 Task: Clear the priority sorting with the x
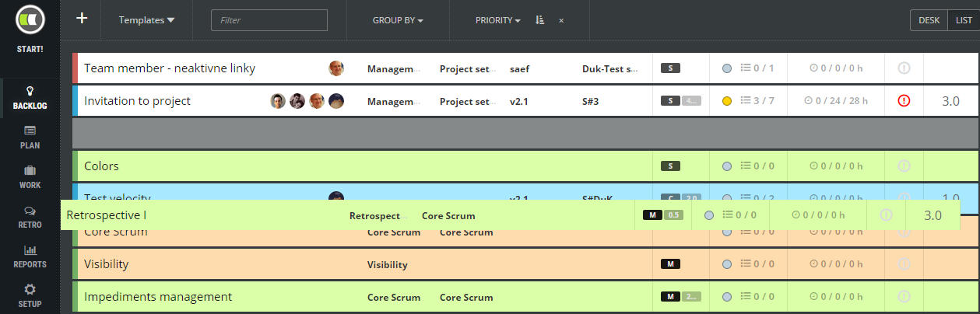pos(561,20)
